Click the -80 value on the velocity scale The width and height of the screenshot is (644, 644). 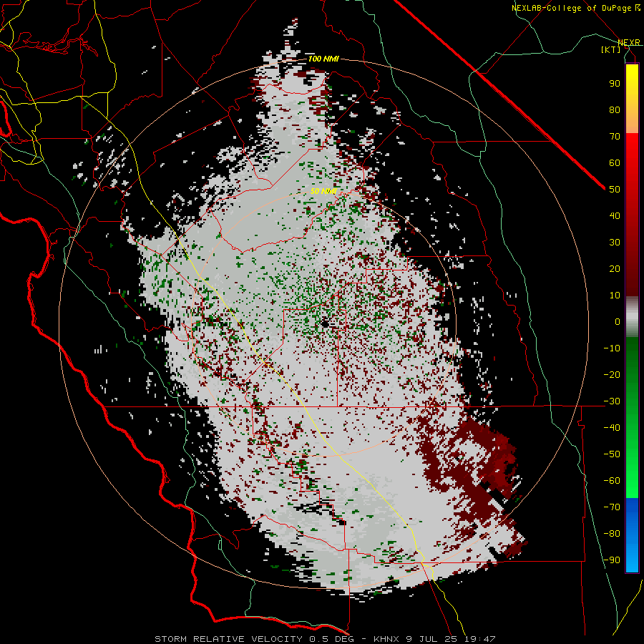click(x=612, y=534)
